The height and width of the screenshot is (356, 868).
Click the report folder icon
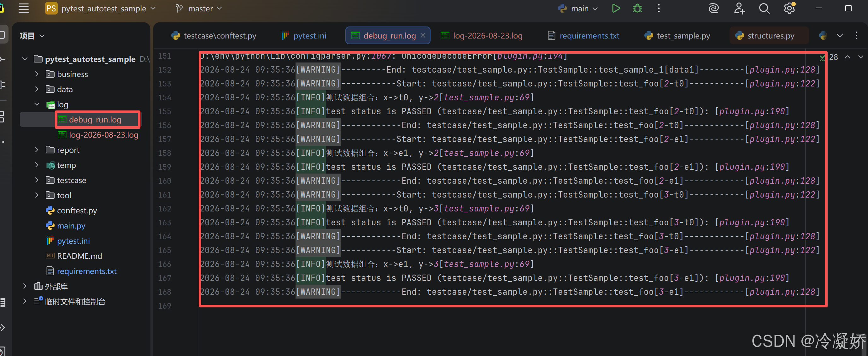click(50, 150)
